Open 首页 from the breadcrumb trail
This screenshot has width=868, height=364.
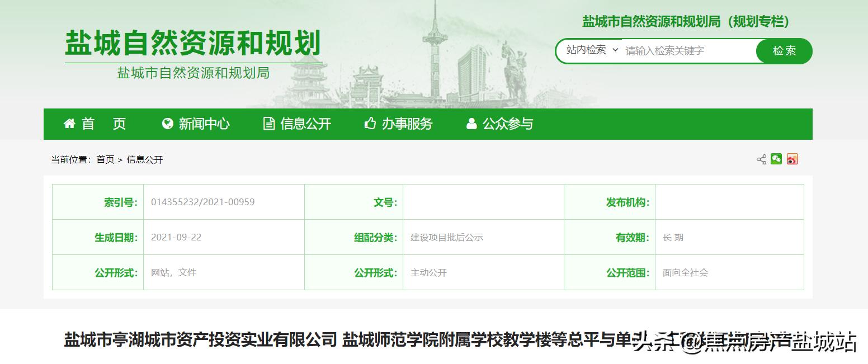pyautogui.click(x=104, y=159)
